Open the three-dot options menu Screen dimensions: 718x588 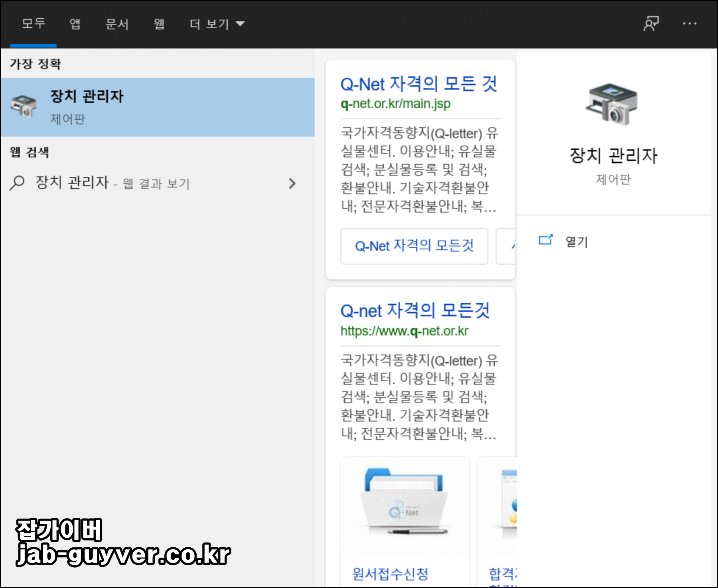click(690, 24)
